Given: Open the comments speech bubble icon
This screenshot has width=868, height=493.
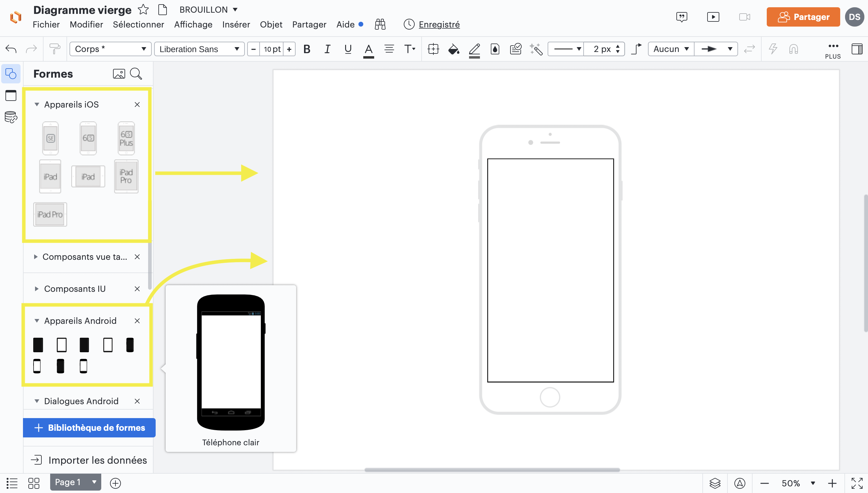Looking at the screenshot, I should click(682, 17).
